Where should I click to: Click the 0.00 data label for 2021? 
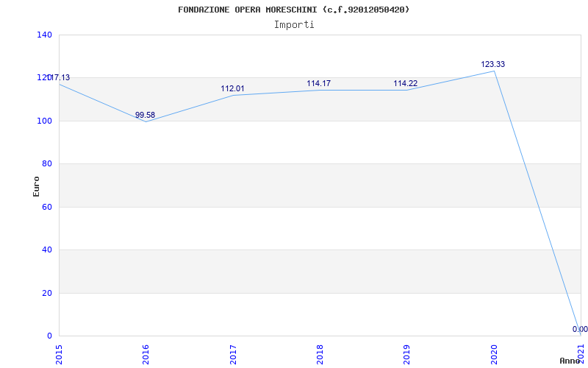point(580,329)
